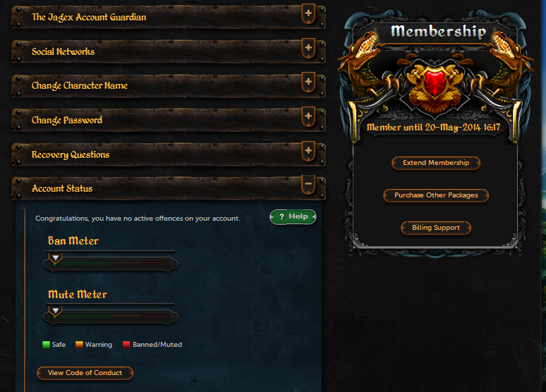Click the red Banned/Muted legend swatch
546x392 pixels.
tap(126, 345)
